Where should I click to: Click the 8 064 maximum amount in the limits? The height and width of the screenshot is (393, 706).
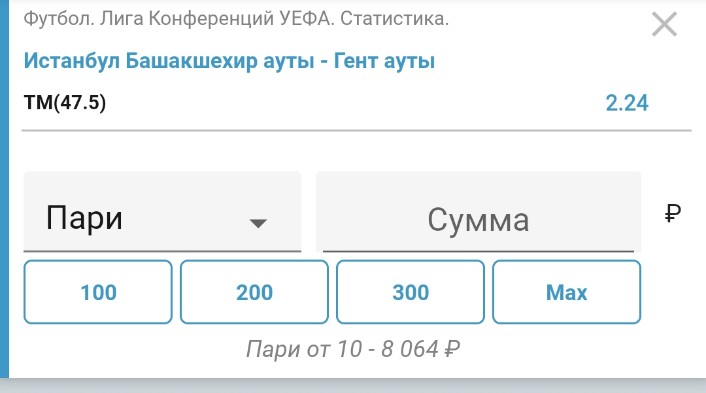pyautogui.click(x=410, y=349)
